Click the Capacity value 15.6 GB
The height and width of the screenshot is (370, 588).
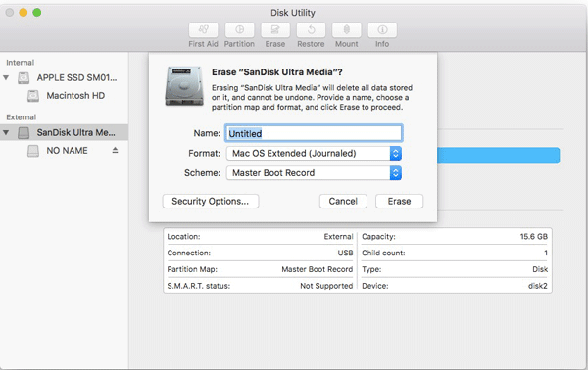click(534, 237)
